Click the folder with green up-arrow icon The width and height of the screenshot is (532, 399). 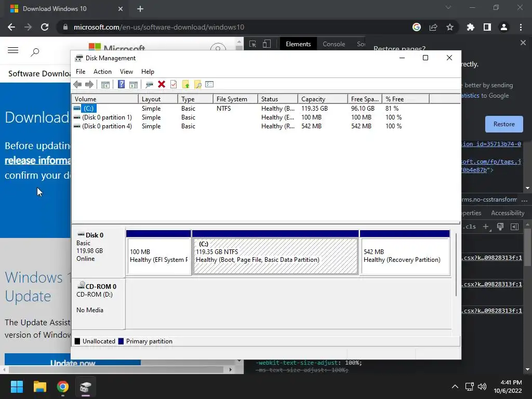point(185,85)
